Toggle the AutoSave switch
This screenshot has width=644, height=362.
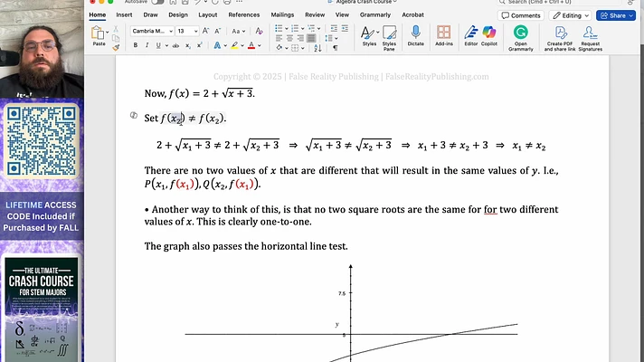pos(157,2)
